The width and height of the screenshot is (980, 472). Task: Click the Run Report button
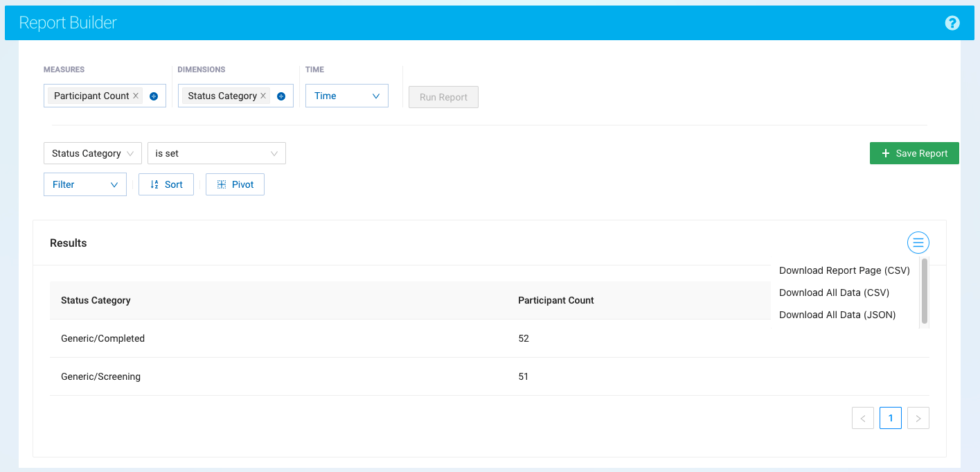(443, 97)
